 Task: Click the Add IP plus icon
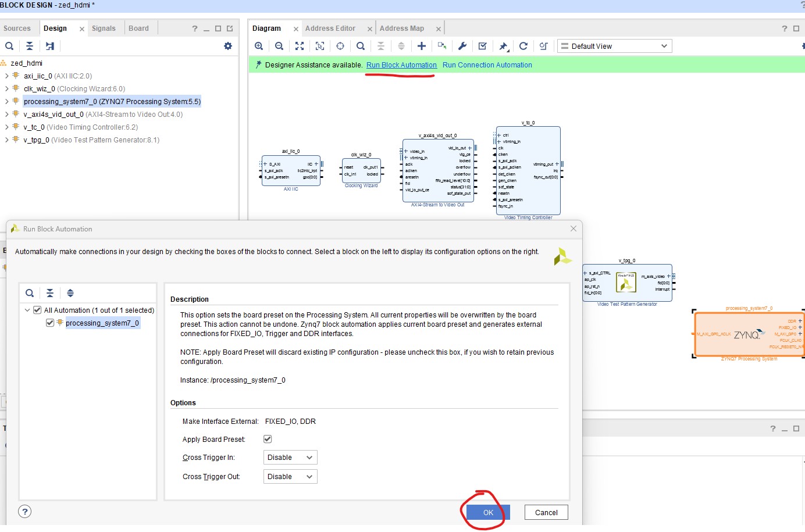(422, 46)
